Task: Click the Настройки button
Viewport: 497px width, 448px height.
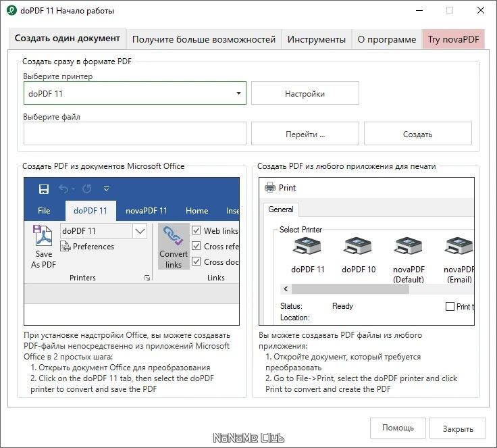Action: (x=305, y=94)
